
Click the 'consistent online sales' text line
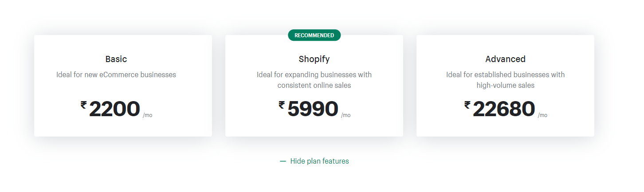point(314,85)
